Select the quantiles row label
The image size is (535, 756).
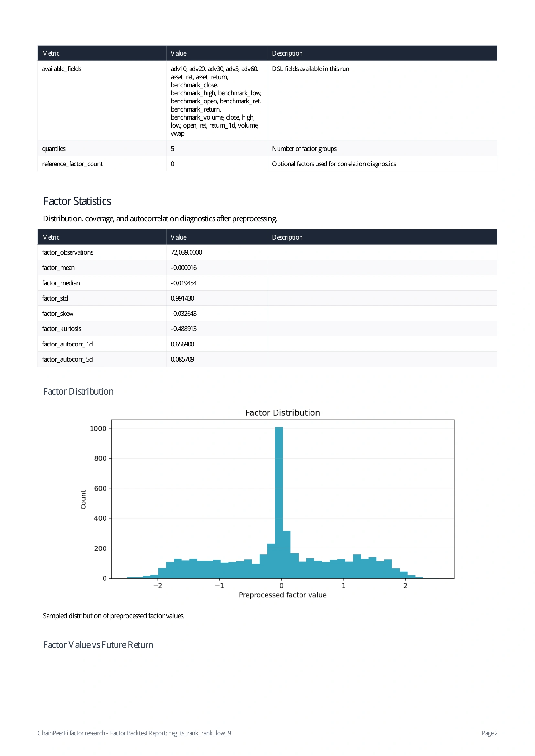coord(54,148)
